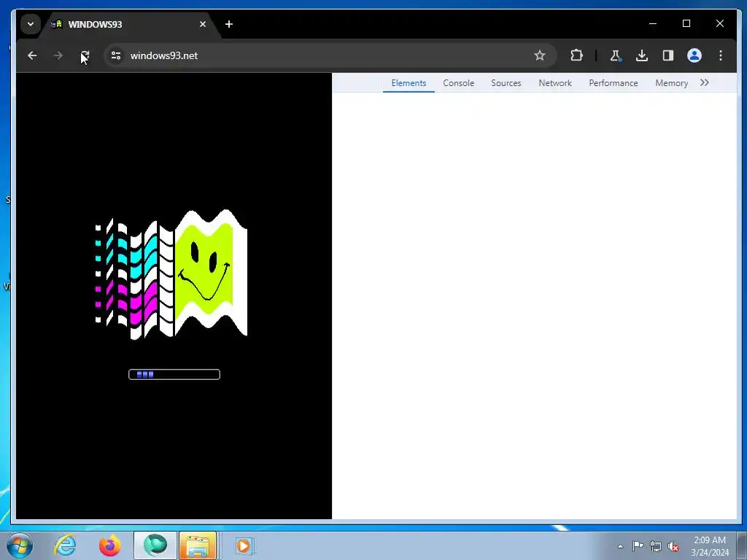The height and width of the screenshot is (560, 747).
Task: Switch to the Console tab
Action: point(458,83)
